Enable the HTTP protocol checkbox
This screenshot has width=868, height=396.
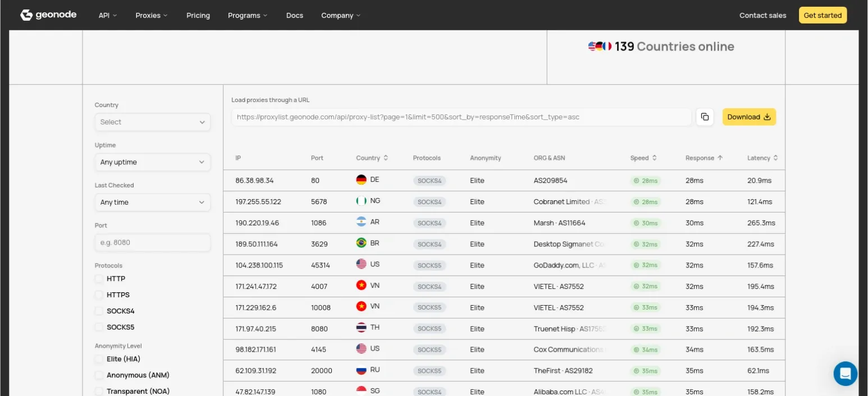[99, 279]
